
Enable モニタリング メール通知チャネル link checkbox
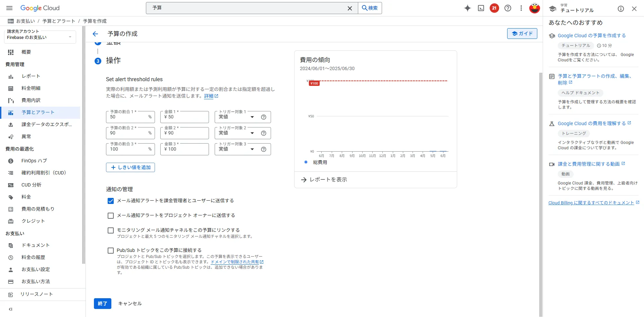point(111,230)
